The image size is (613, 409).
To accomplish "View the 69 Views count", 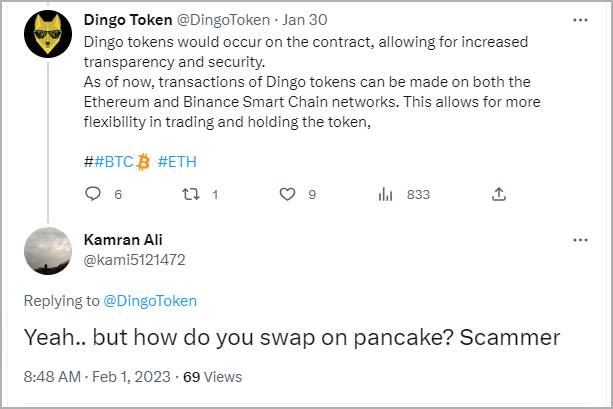I will point(213,377).
